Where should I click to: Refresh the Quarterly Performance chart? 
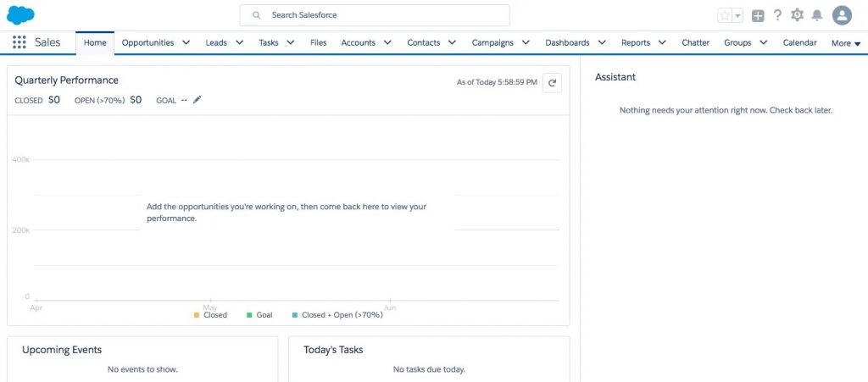[552, 83]
